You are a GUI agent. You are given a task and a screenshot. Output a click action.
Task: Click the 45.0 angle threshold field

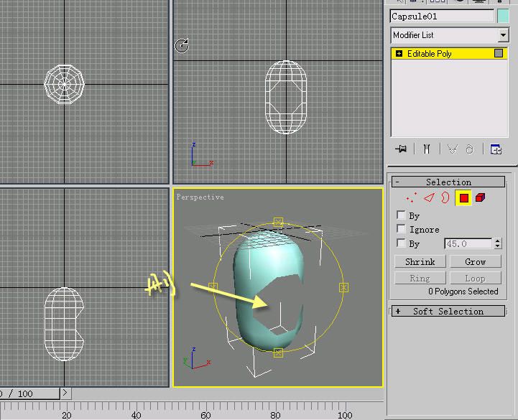[x=468, y=243]
